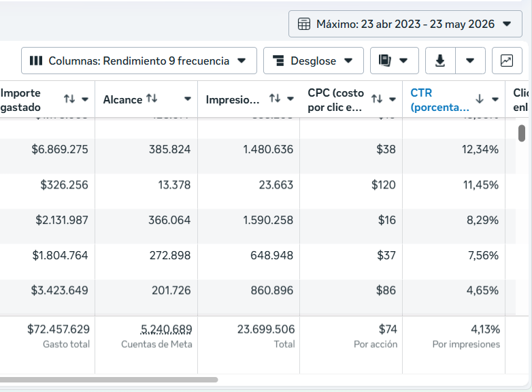
Task: Click the descending sort arrow on CTR column
Action: pyautogui.click(x=479, y=99)
